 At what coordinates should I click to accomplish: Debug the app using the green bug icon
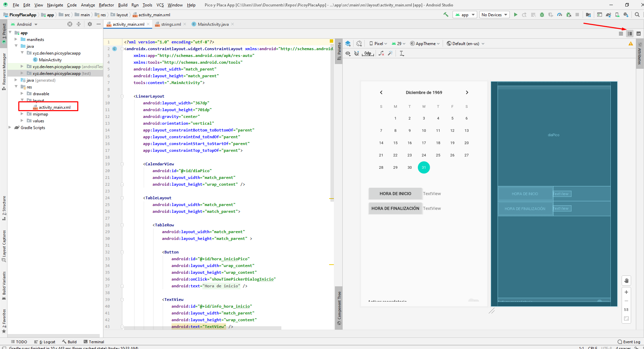pyautogui.click(x=542, y=15)
